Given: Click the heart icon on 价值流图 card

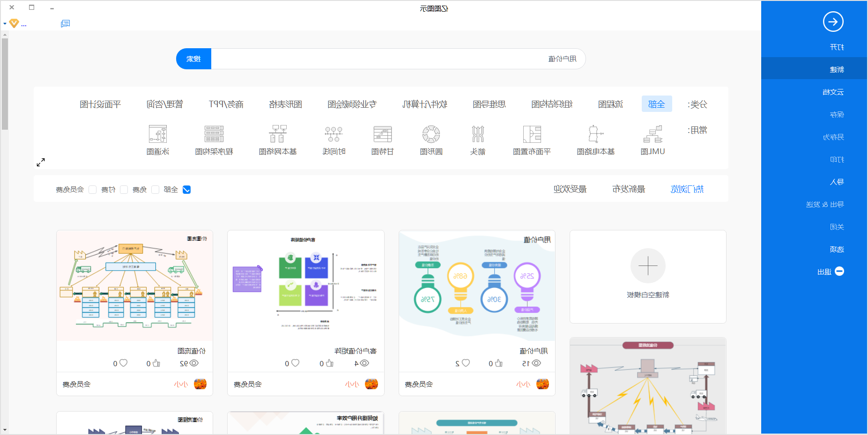Looking at the screenshot, I should click(123, 363).
